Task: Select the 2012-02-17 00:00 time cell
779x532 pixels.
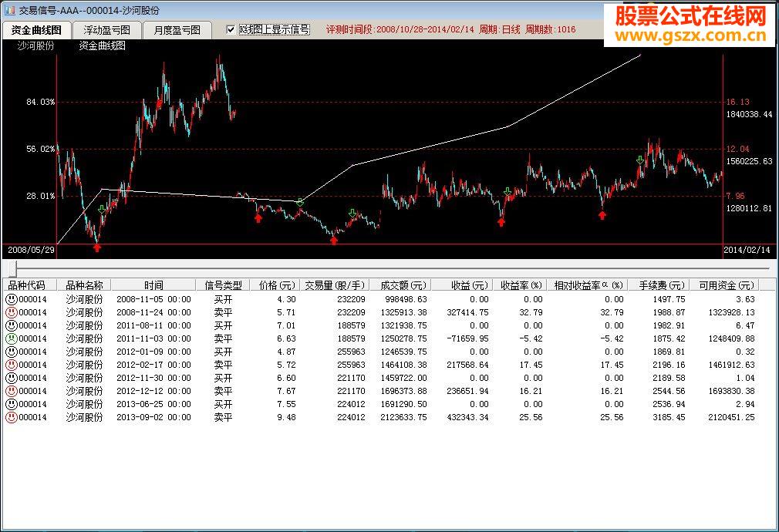Action: click(x=153, y=365)
